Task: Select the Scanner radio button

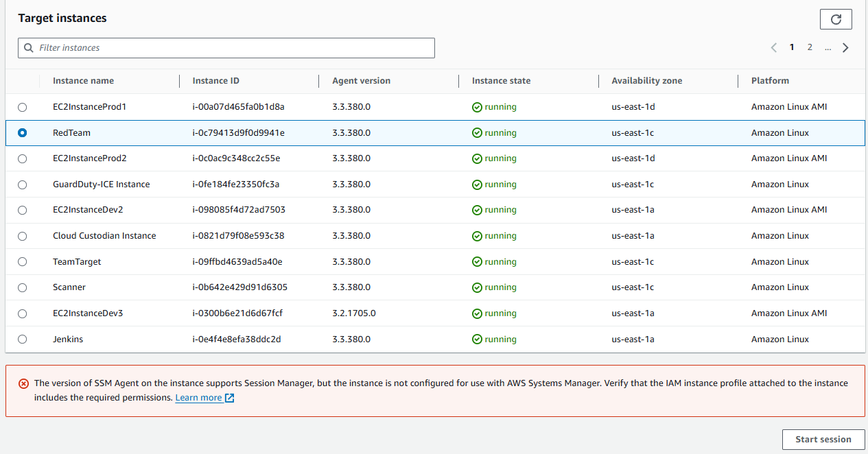Action: [23, 287]
